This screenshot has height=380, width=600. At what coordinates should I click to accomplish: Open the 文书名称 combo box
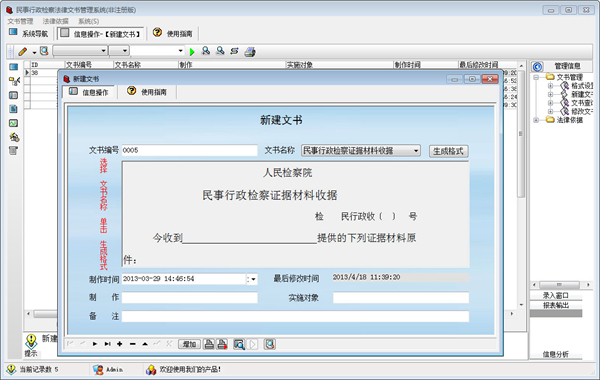pyautogui.click(x=361, y=150)
